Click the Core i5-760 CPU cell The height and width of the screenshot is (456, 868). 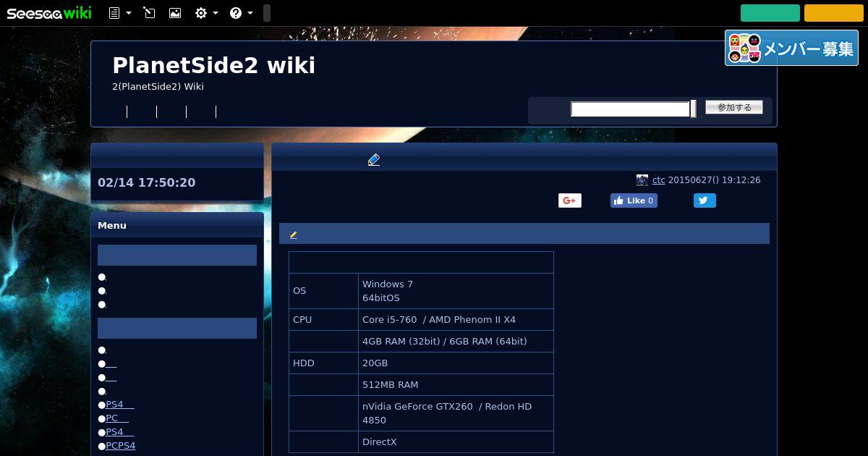(x=456, y=320)
